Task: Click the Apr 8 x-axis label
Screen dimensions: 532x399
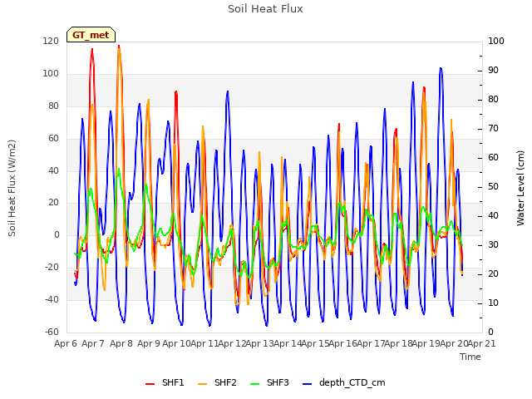Action: click(x=121, y=343)
